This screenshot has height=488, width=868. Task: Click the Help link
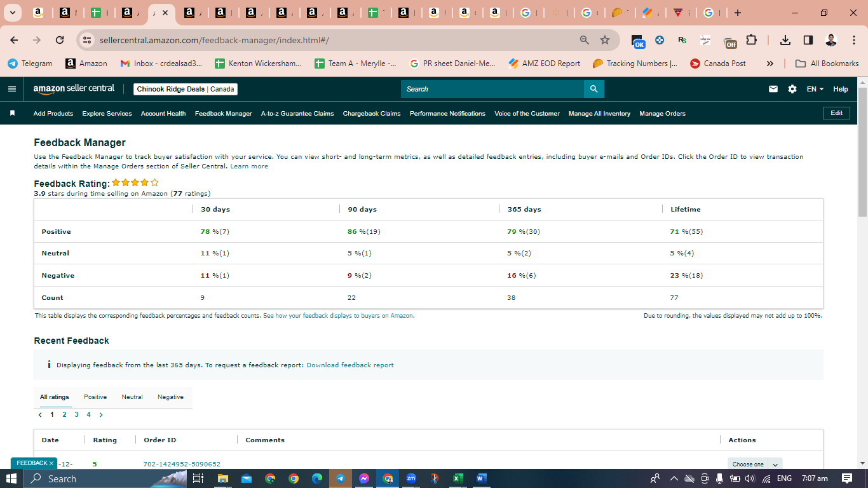[841, 89]
